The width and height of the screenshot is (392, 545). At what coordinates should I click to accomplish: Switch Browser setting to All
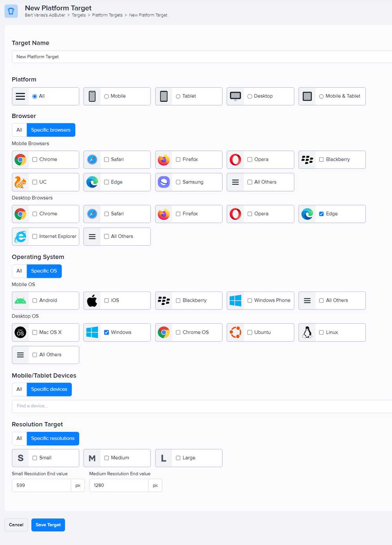[x=19, y=130]
